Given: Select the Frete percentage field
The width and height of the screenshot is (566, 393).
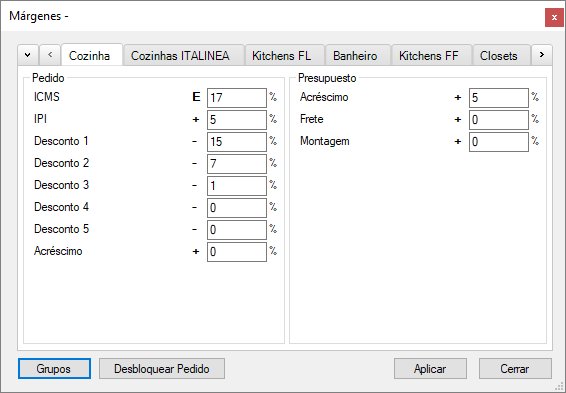Looking at the screenshot, I should coord(499,120).
